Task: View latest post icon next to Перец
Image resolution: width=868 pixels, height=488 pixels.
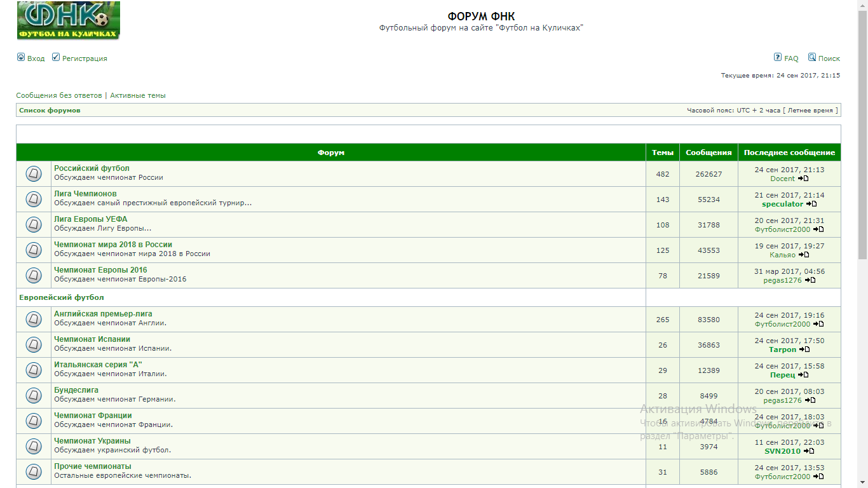Action: pyautogui.click(x=803, y=375)
